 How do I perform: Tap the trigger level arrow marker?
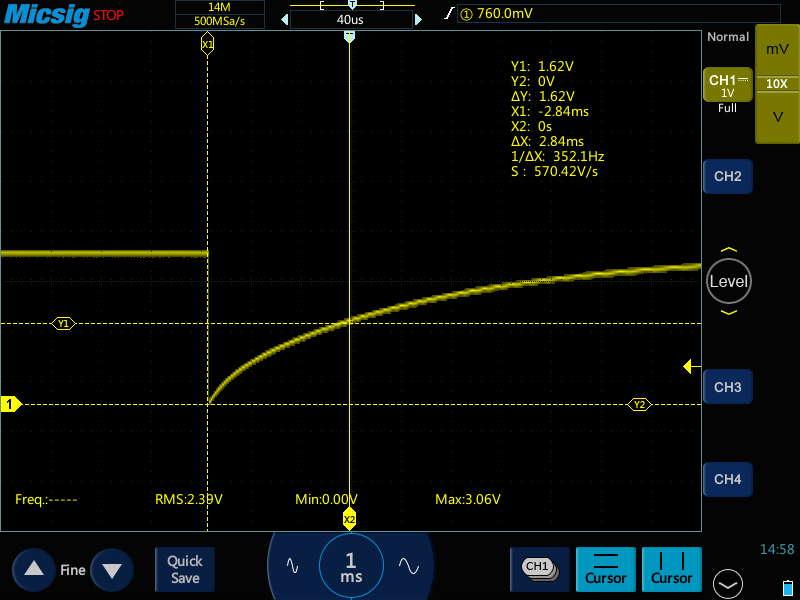[691, 366]
